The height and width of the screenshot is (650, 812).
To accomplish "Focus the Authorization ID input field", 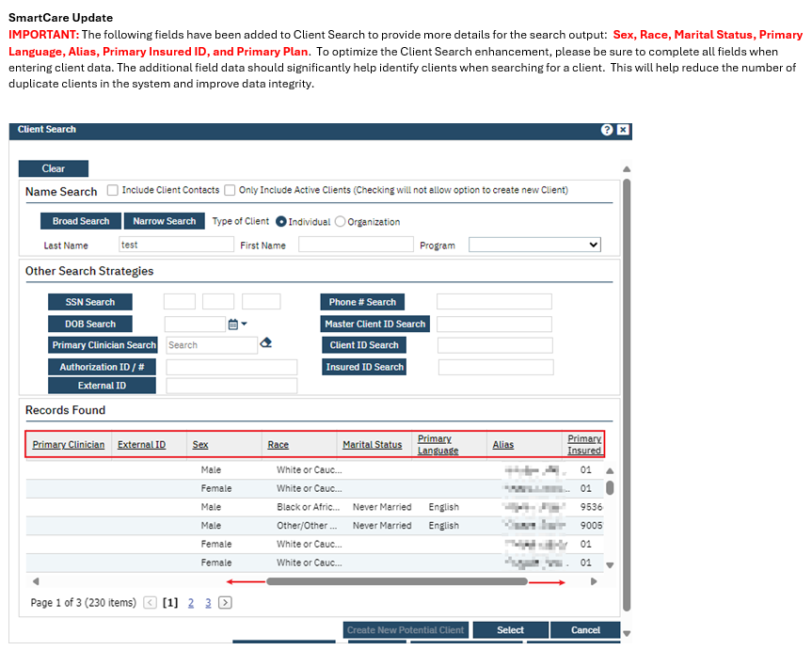I will (x=231, y=367).
